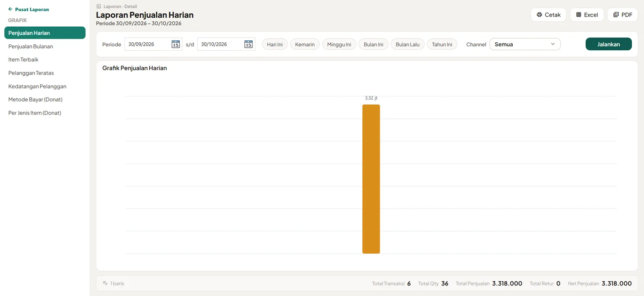The image size is (644, 296).
Task: Click the rows icon beside 1 baris
Action: [x=105, y=283]
